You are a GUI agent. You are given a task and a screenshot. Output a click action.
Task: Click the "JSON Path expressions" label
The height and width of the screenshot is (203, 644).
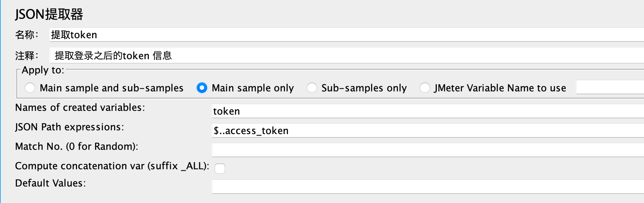69,127
